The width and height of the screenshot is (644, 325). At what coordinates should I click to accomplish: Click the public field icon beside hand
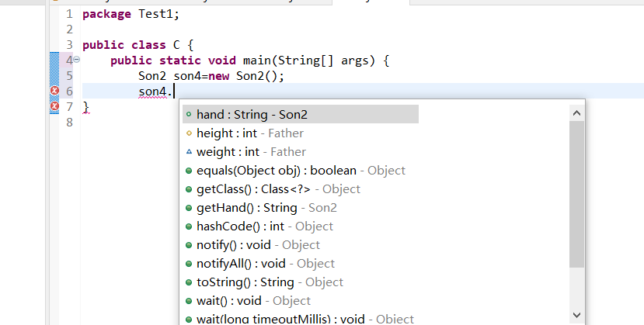pos(189,114)
